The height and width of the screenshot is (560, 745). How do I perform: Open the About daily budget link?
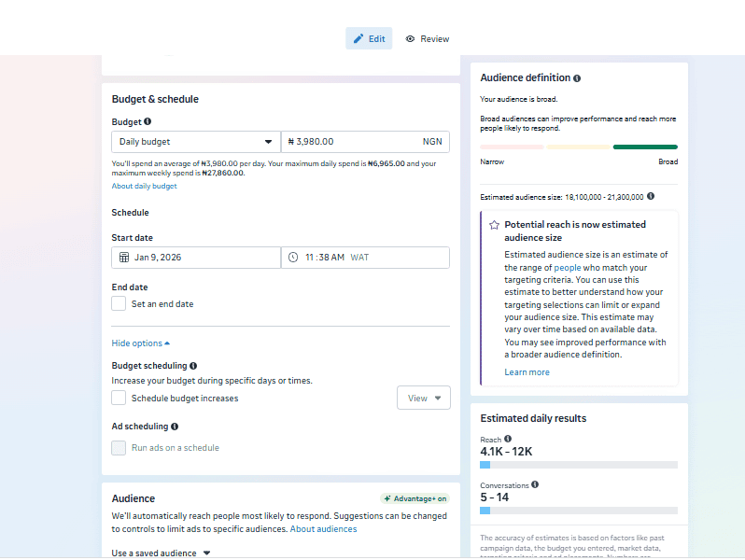click(144, 186)
